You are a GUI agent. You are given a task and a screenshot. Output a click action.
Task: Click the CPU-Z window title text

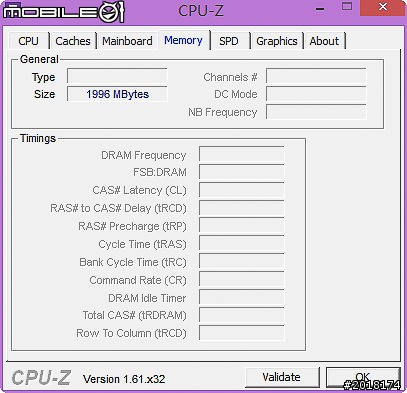[201, 10]
